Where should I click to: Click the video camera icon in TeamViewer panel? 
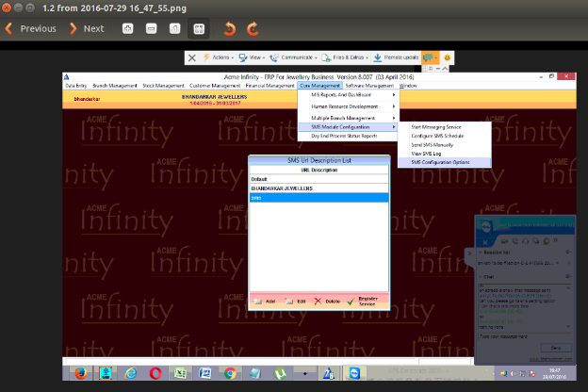tap(504, 241)
